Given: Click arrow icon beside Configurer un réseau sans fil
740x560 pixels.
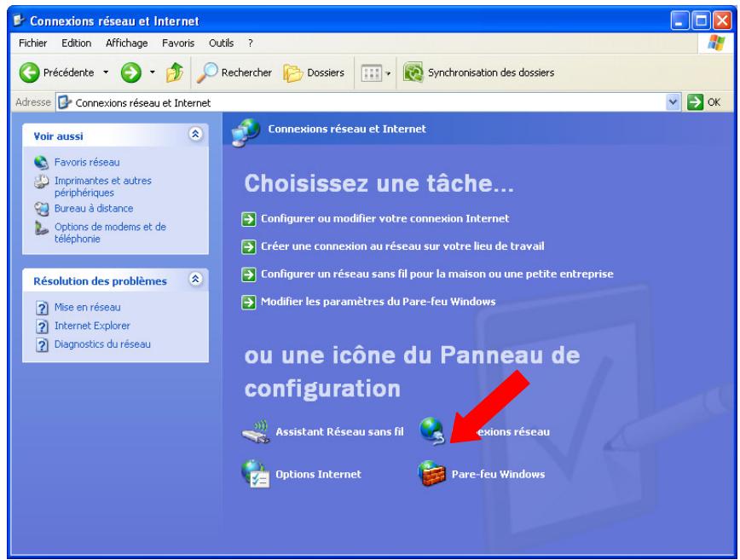Looking at the screenshot, I should [x=249, y=274].
